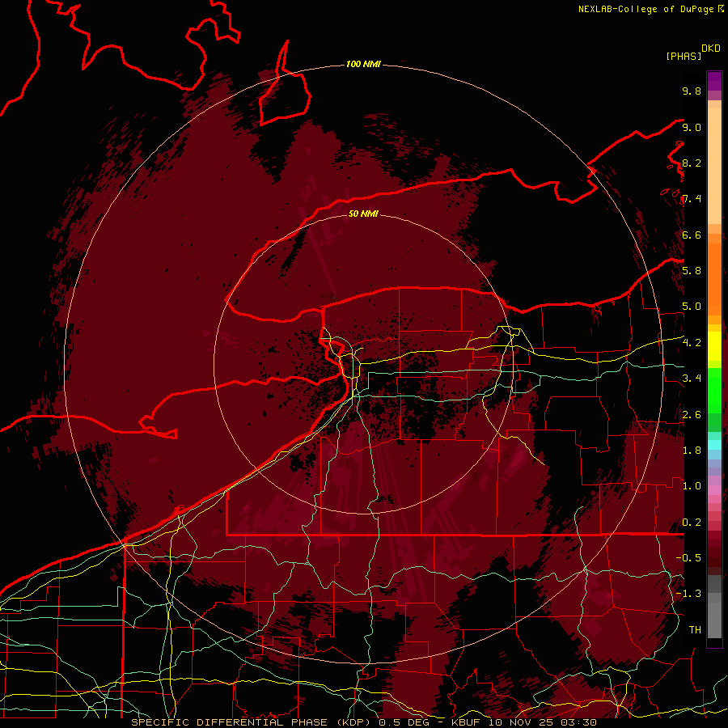
Task: Select the DKD label above the color scale
Action: pyautogui.click(x=711, y=49)
